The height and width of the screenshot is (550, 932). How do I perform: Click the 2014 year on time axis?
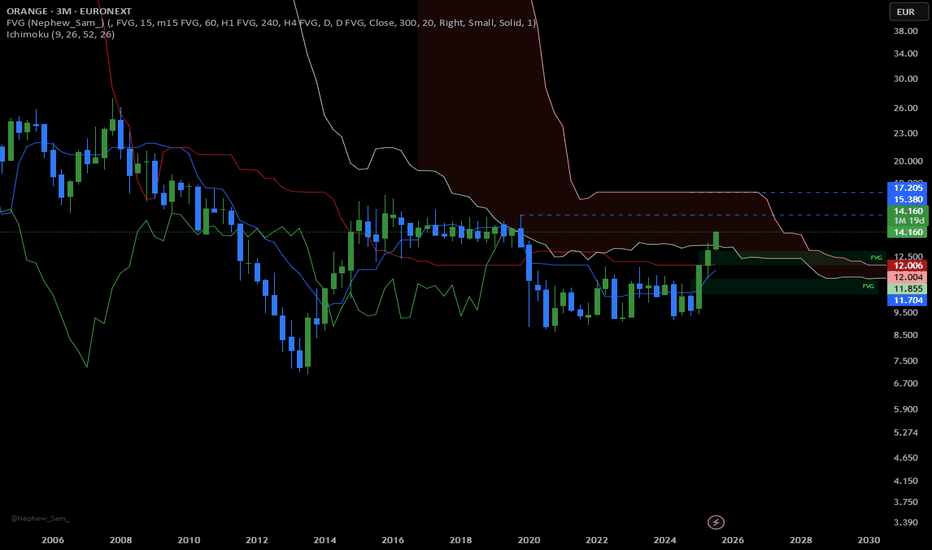pyautogui.click(x=325, y=540)
